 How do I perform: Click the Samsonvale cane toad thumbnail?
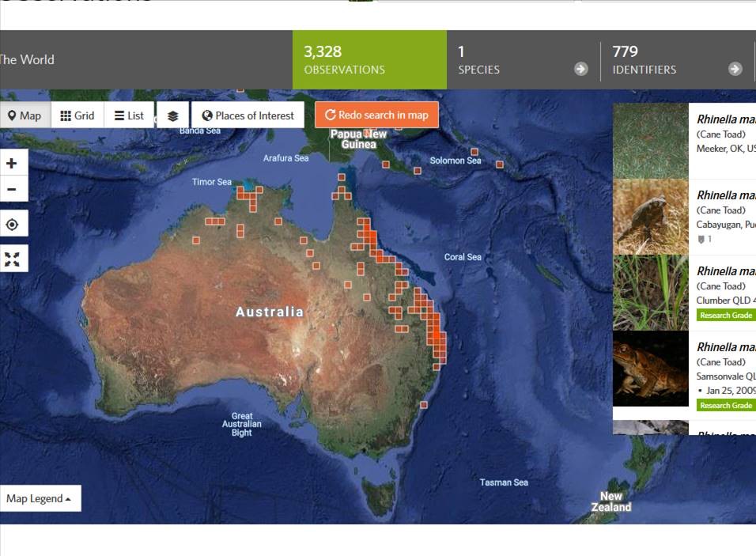(x=651, y=369)
